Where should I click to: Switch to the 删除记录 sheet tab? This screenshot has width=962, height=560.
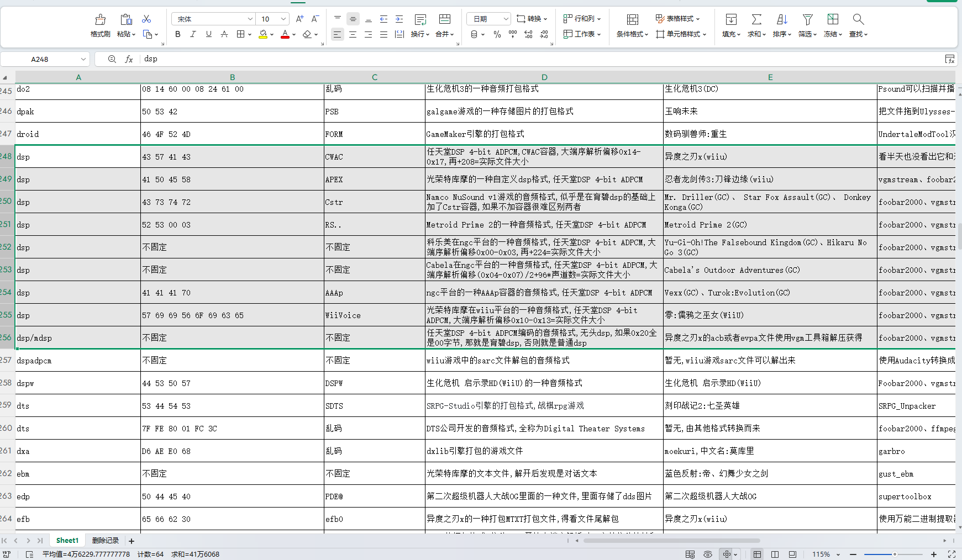pyautogui.click(x=105, y=541)
